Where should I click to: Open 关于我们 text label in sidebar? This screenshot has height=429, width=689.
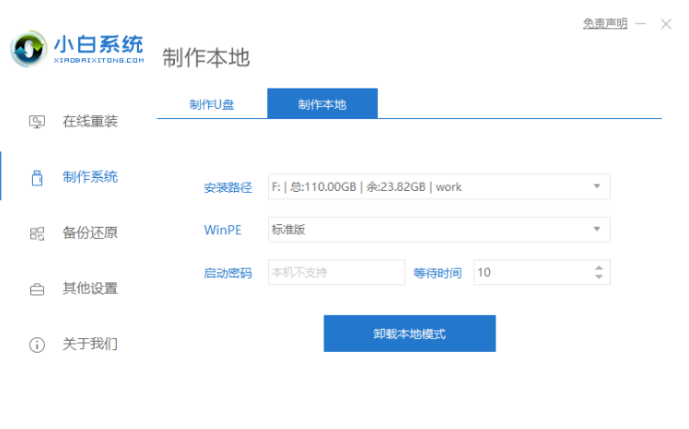pyautogui.click(x=90, y=344)
